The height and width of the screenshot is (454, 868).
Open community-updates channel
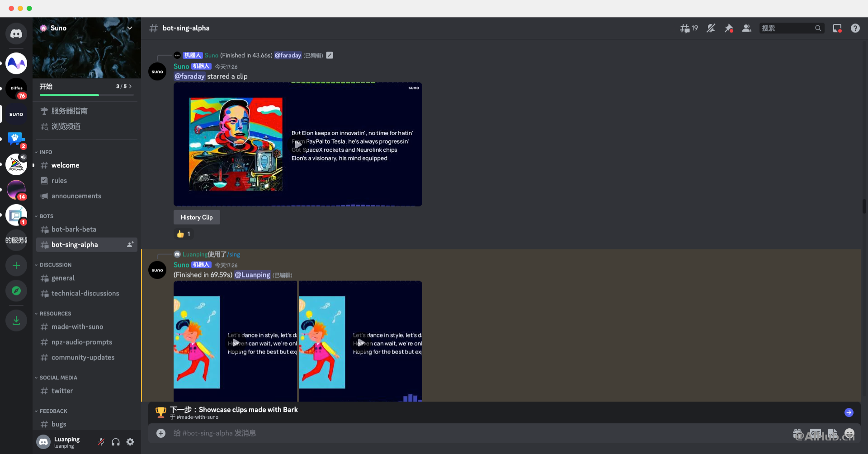coord(87,358)
